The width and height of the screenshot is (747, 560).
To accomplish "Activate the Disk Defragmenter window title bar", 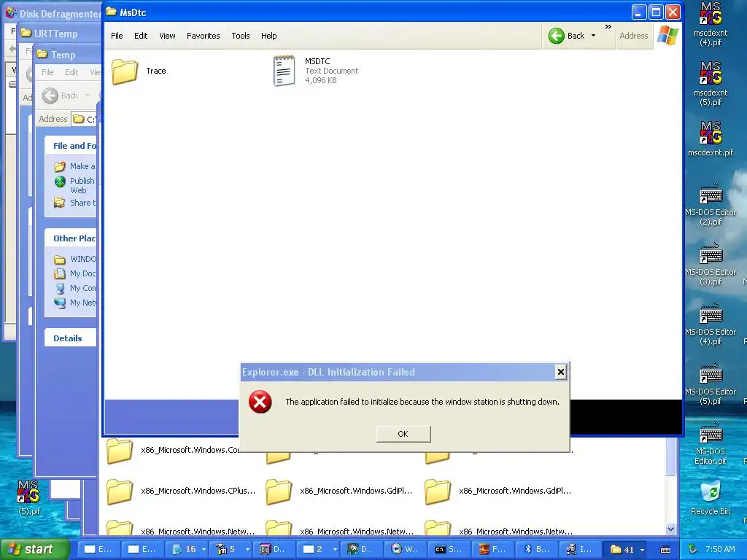I will click(x=53, y=13).
